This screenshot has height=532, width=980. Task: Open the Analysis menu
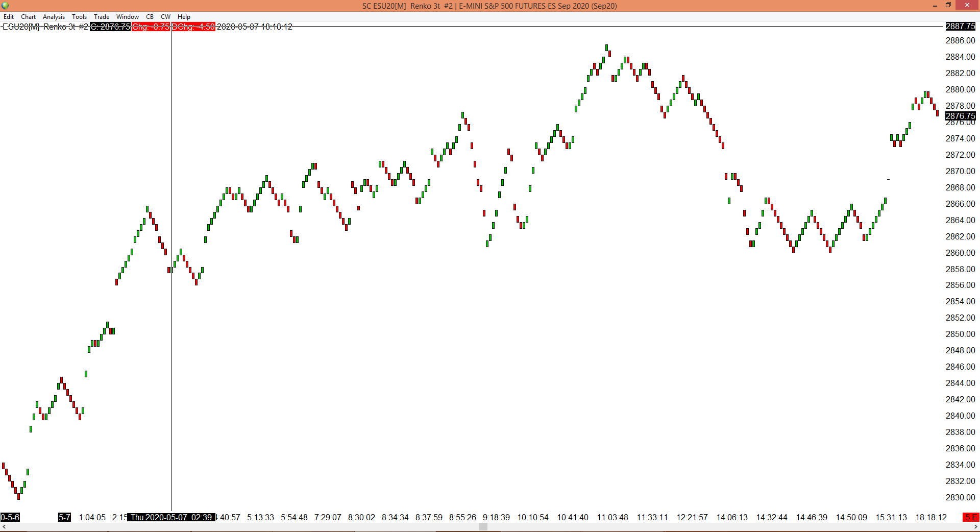(x=54, y=17)
